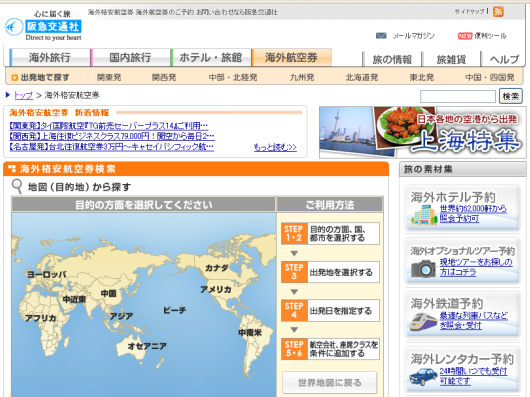Select ヨーロッパ on the world map
This screenshot has width=530, height=397.
click(47, 274)
